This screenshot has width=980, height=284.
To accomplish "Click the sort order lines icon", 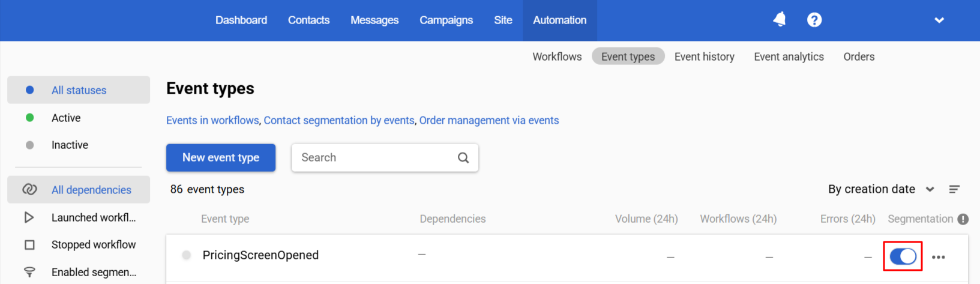I will coord(954,189).
